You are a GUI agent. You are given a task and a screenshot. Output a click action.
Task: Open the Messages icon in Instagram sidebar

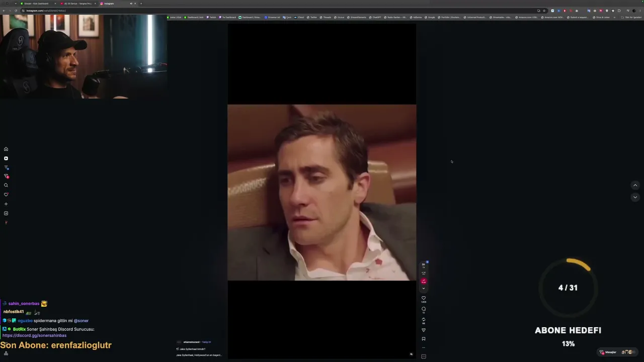(x=6, y=176)
